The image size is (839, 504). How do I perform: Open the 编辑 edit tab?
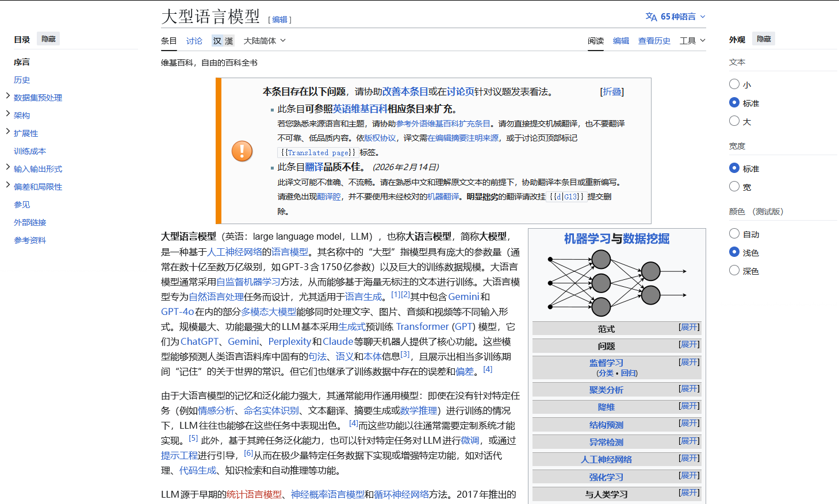[x=621, y=41]
